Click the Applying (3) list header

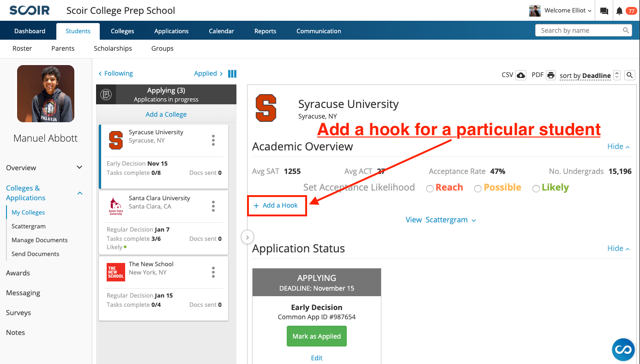(166, 95)
